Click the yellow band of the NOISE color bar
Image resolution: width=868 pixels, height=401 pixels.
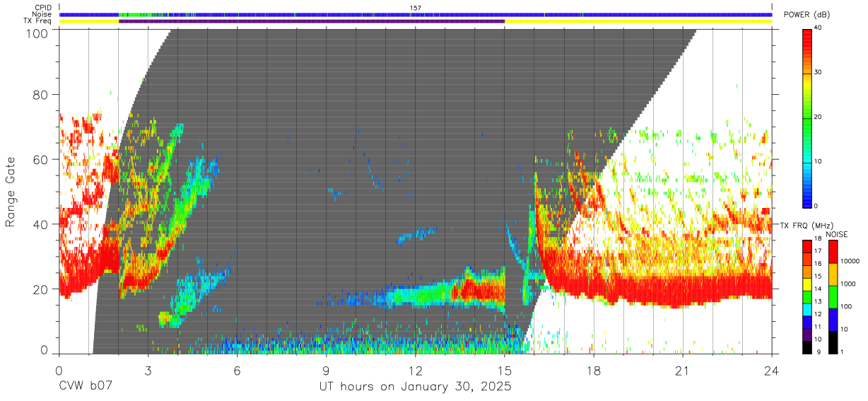click(x=832, y=274)
